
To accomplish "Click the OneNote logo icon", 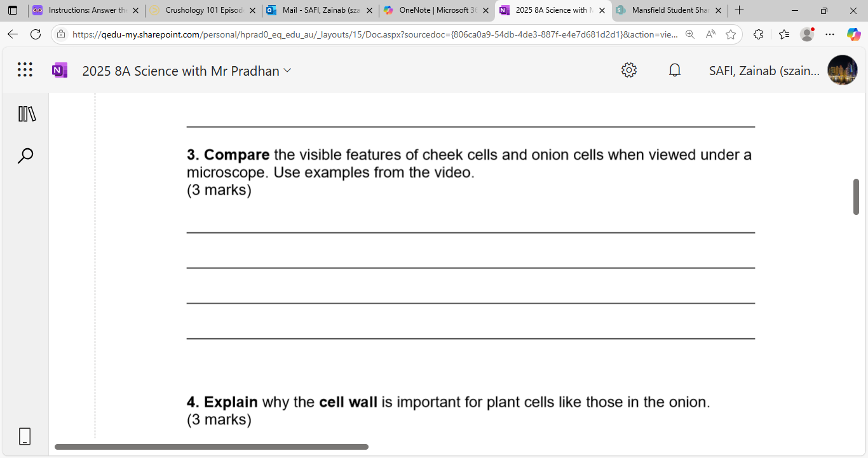I will tap(60, 70).
